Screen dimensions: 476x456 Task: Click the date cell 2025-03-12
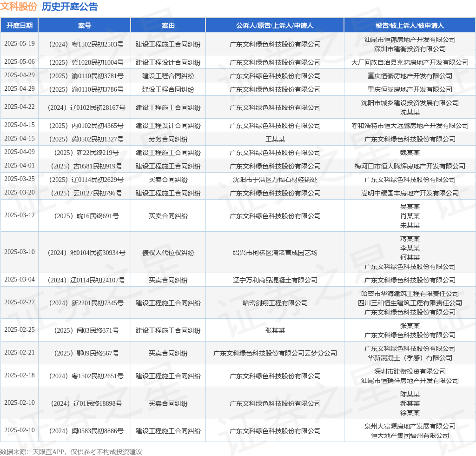pos(20,215)
